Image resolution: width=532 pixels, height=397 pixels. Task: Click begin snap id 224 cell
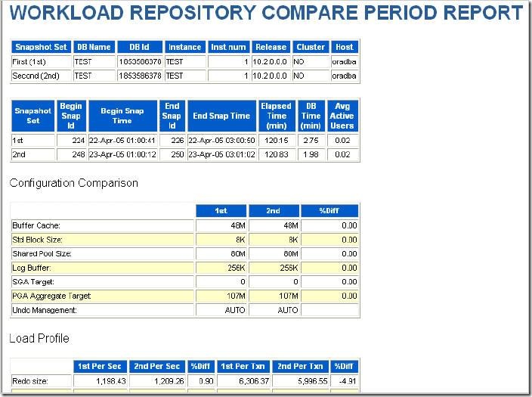72,140
